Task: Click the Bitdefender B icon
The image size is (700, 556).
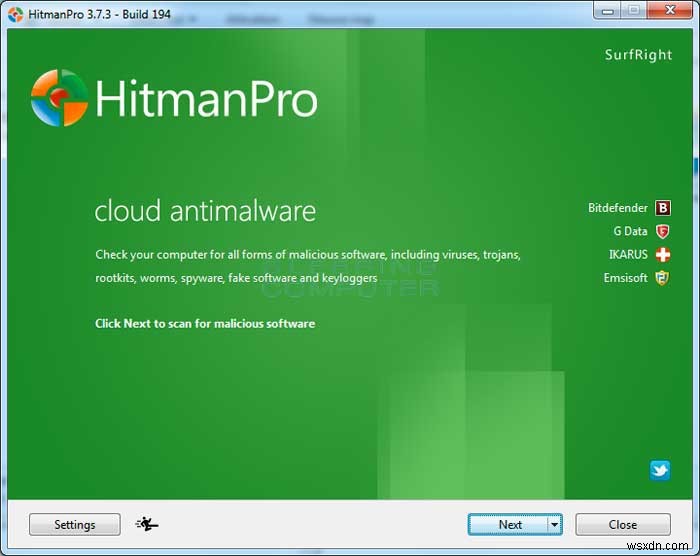Action: pyautogui.click(x=663, y=208)
